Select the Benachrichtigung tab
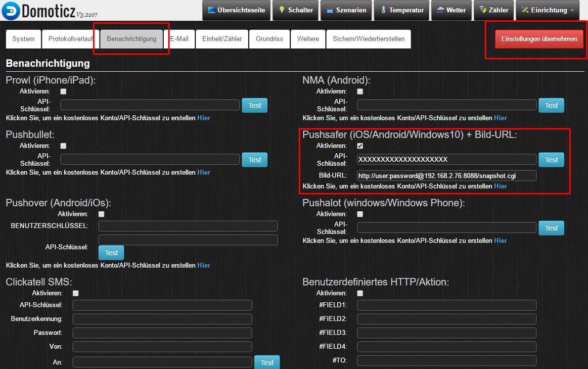 (x=132, y=39)
